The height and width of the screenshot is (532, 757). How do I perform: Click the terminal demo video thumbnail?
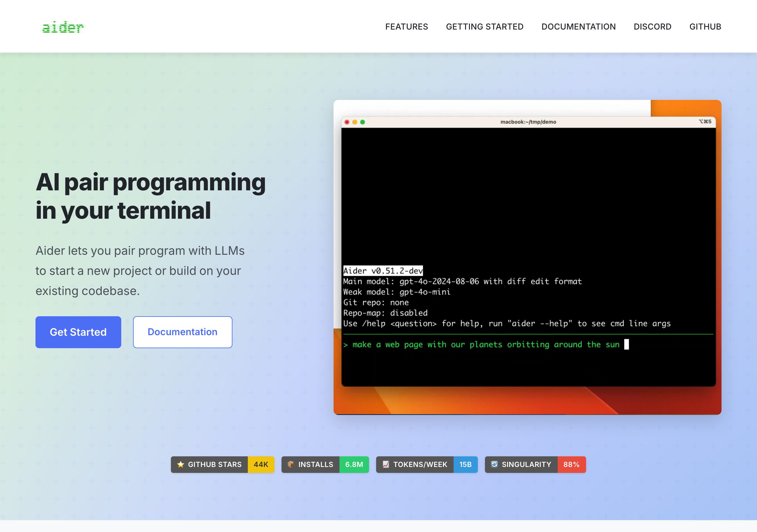[527, 257]
